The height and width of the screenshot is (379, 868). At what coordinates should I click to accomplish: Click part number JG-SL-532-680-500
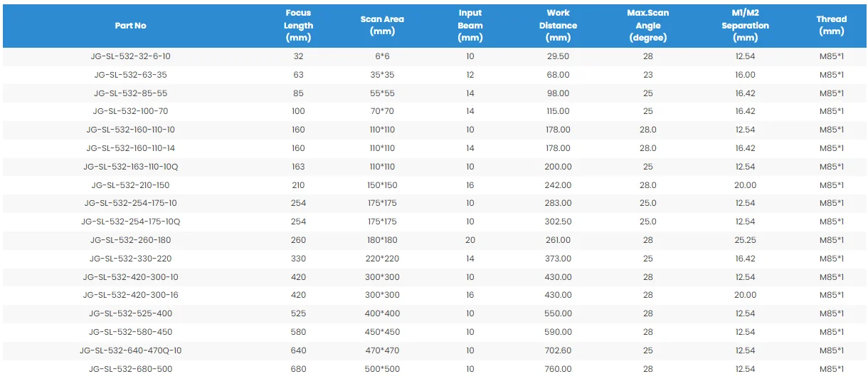coord(130,369)
